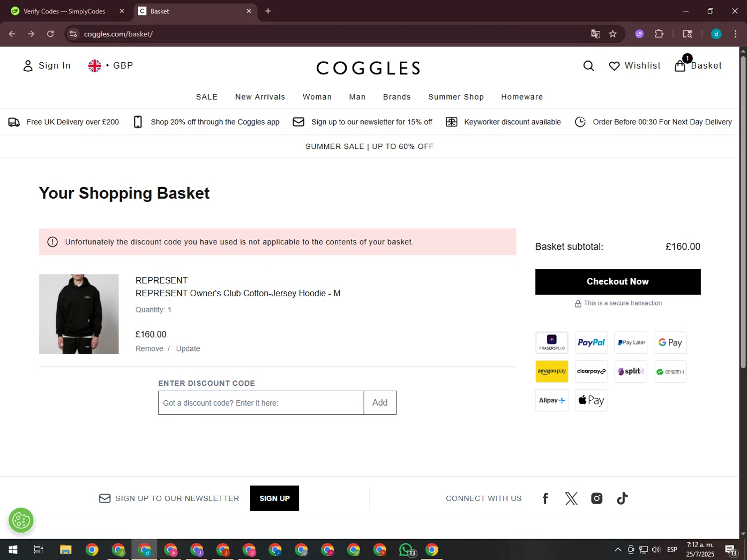Click the hoodie product thumbnail
The width and height of the screenshot is (747, 560).
tap(79, 314)
